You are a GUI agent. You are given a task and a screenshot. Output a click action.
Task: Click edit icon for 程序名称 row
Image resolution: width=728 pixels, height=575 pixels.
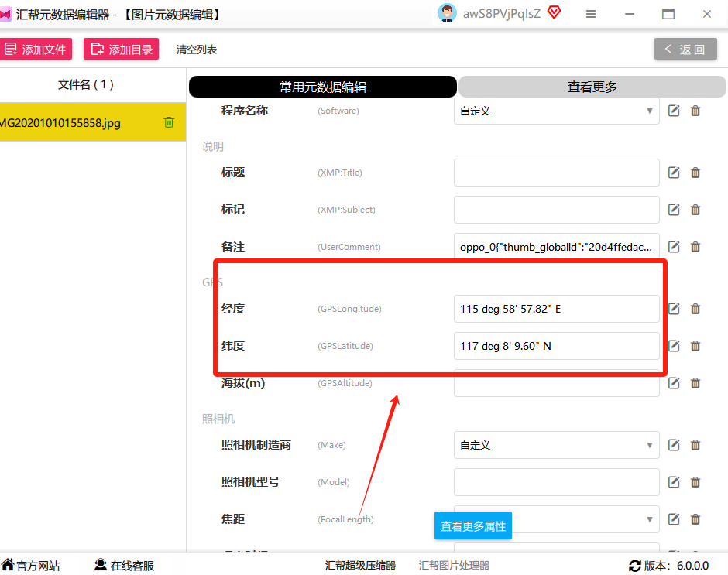(674, 111)
